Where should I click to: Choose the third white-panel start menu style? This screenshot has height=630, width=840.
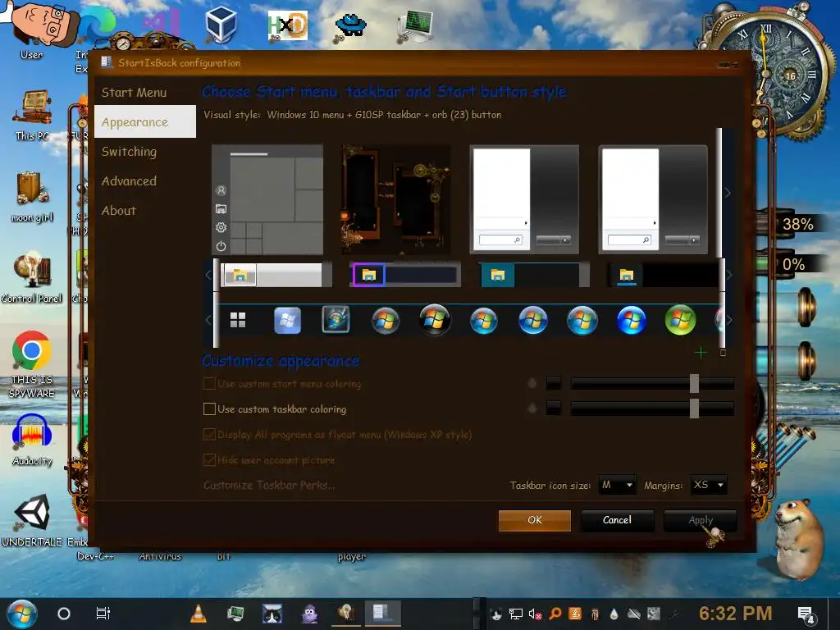coord(524,199)
